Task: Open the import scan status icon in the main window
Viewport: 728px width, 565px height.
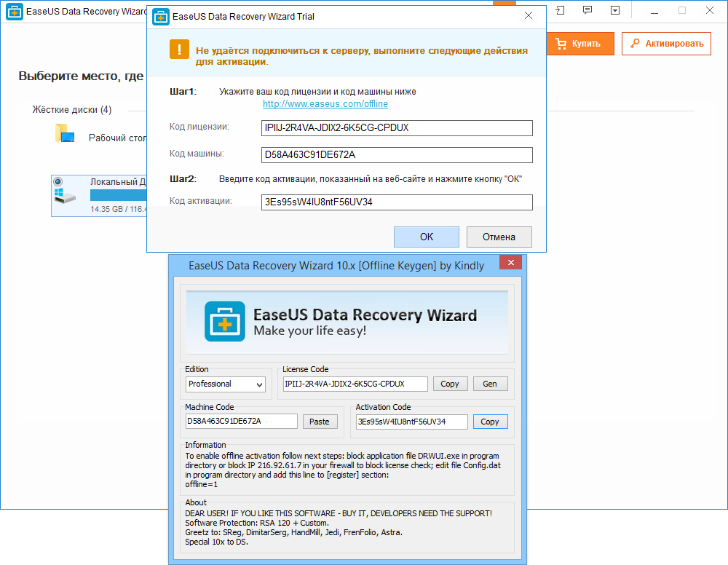Action: click(x=560, y=10)
